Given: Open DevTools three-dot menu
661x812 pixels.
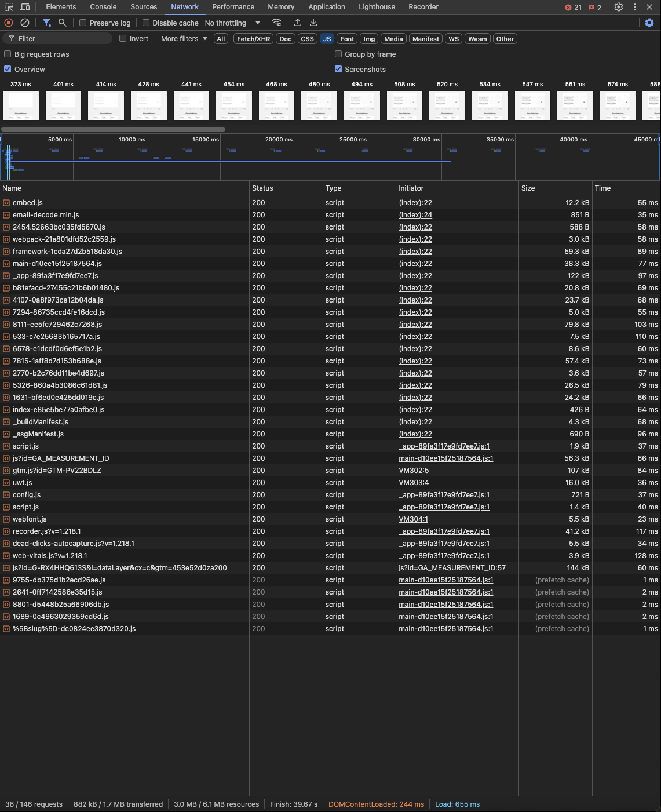Looking at the screenshot, I should pyautogui.click(x=635, y=7).
